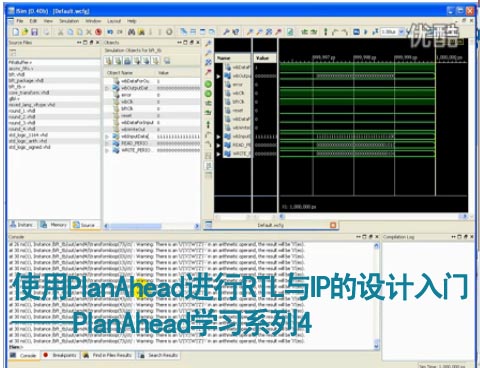
Task: Click the binoculars Find icon in toolbar
Action: tap(131, 32)
